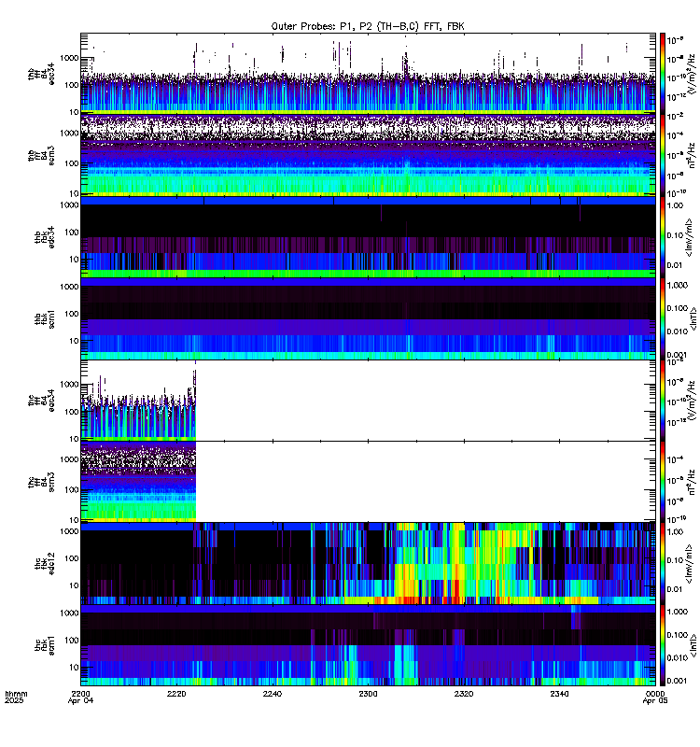Viewport: 700px width, 747px height.
Task: Click the 2300 time axis tick label
Action: pyautogui.click(x=368, y=694)
